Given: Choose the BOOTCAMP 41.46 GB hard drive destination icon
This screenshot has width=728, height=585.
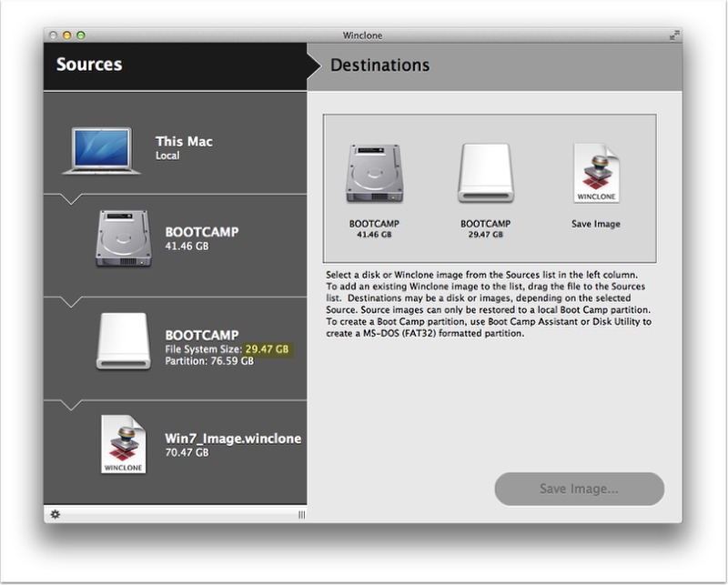Looking at the screenshot, I should (374, 173).
